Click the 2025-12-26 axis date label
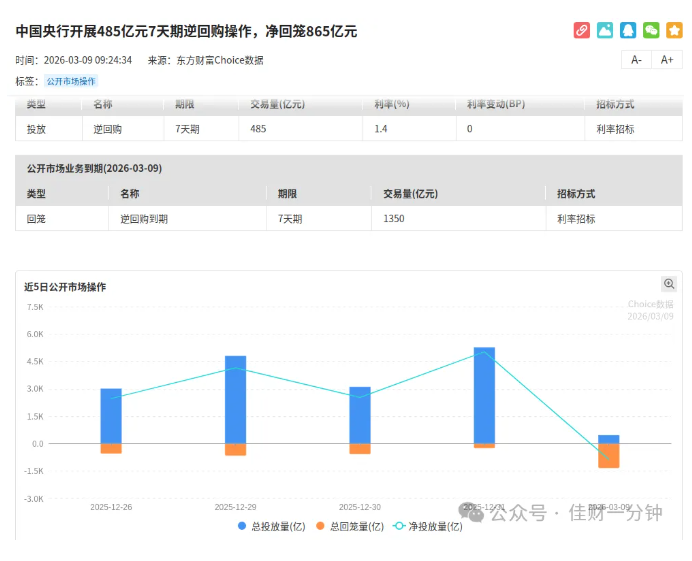This screenshot has width=692, height=561. pos(111,507)
